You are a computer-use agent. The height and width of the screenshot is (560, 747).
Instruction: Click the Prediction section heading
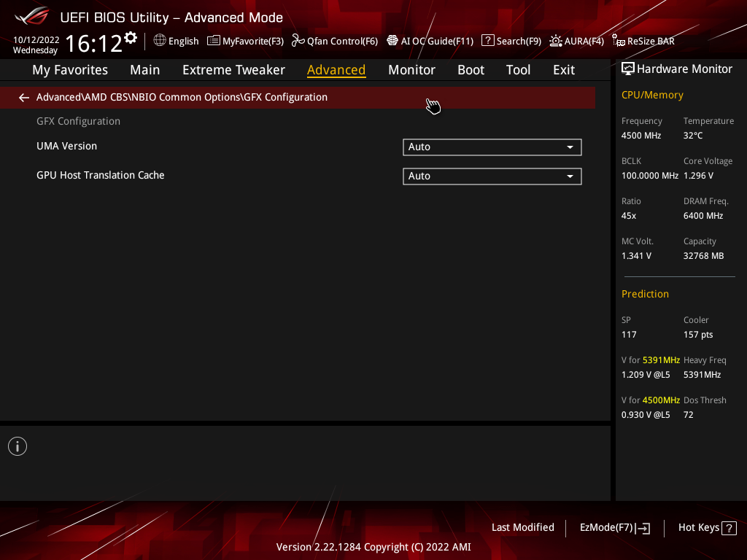(x=645, y=295)
